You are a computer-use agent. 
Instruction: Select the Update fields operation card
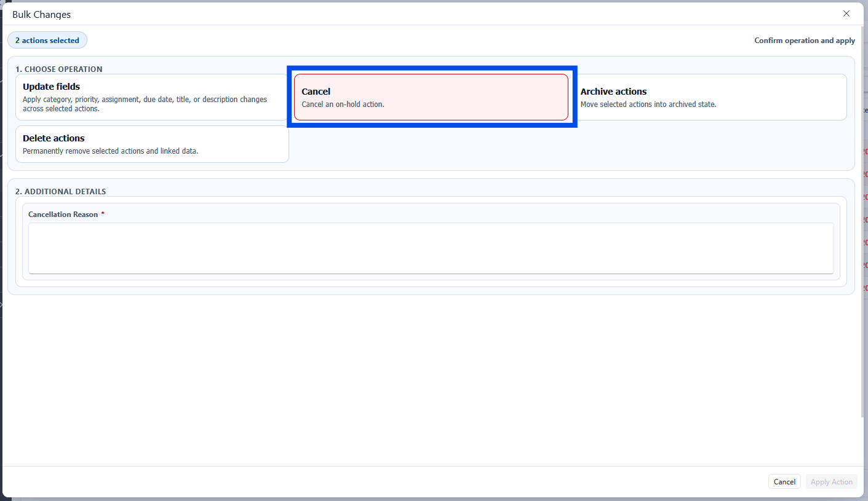coord(151,97)
